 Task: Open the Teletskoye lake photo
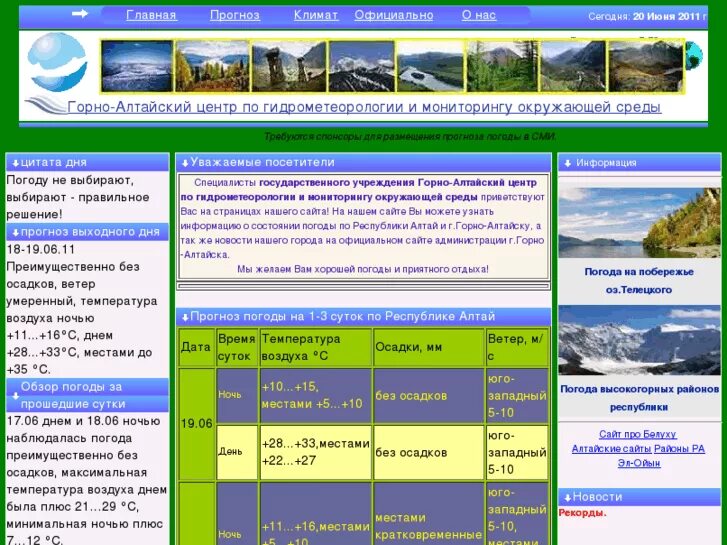pyautogui.click(x=639, y=223)
